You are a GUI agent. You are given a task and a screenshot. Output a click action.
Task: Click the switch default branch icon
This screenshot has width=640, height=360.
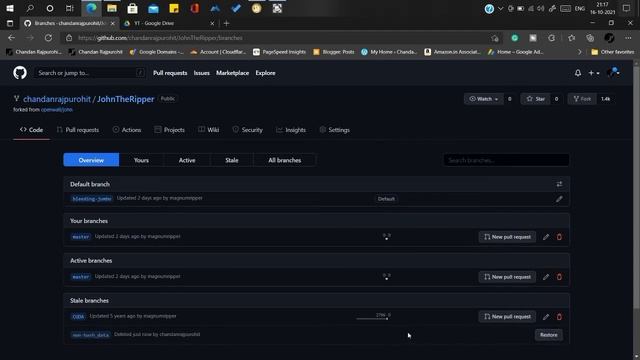pyautogui.click(x=559, y=184)
